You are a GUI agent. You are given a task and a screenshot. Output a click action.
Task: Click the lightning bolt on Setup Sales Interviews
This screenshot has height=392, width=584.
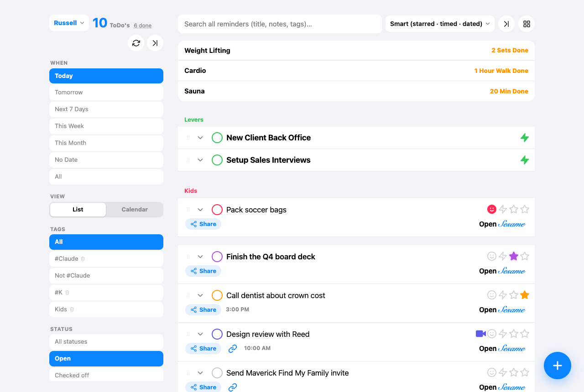pos(525,160)
